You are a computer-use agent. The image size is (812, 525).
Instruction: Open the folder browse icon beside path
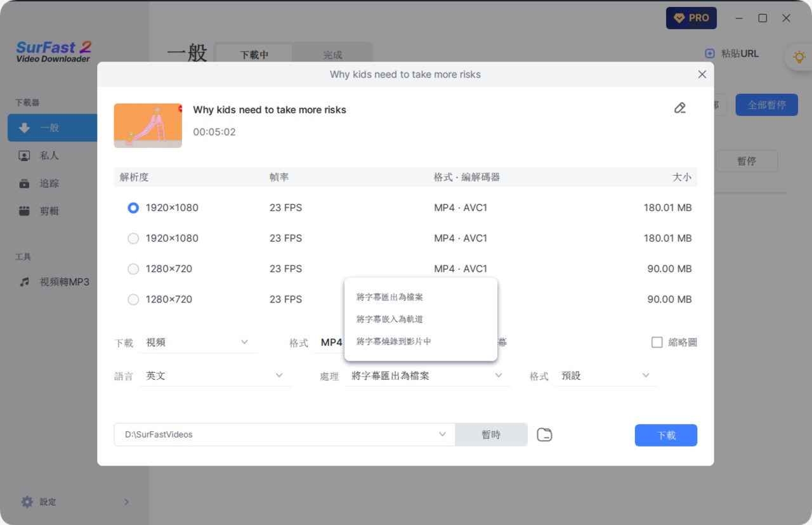point(544,435)
